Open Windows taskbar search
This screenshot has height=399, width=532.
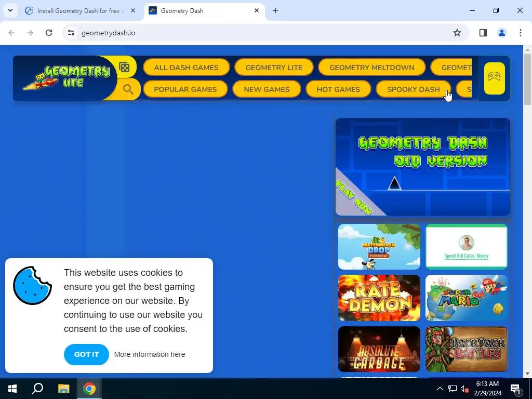[x=37, y=389]
